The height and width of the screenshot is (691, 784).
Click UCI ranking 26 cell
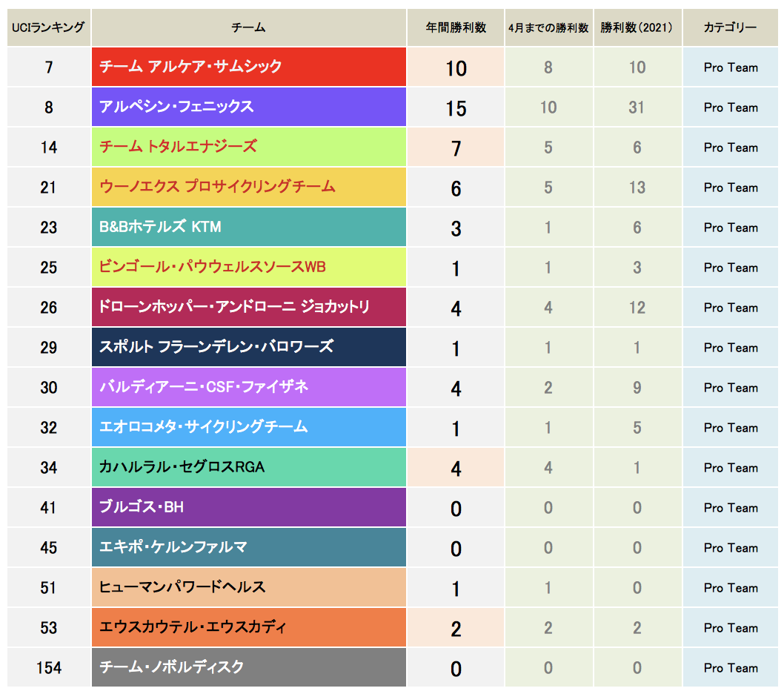(x=48, y=307)
